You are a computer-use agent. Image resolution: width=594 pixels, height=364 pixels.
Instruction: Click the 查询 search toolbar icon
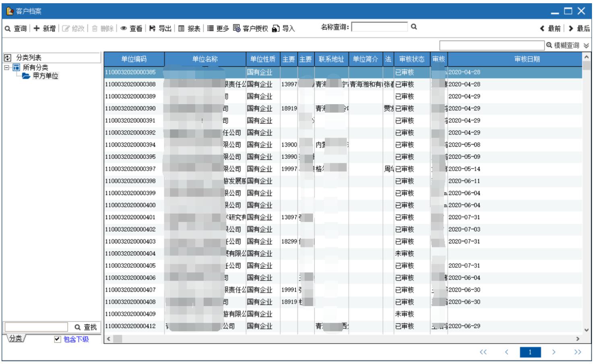8,29
